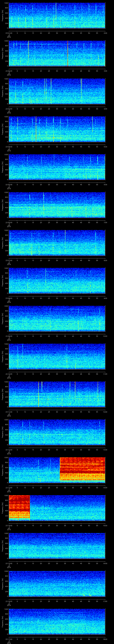Open the 23:15 spectrogram panel

point(57,546)
